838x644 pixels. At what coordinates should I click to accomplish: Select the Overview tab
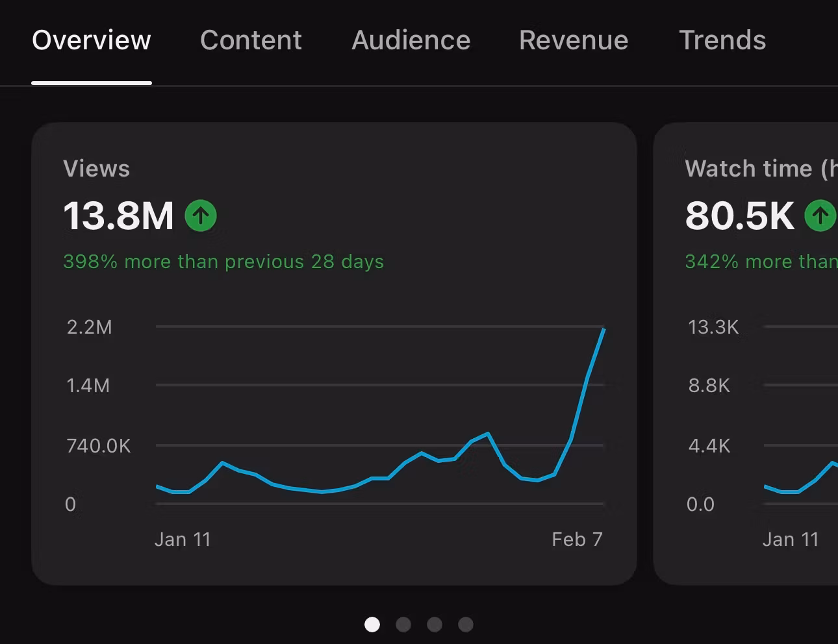[x=92, y=40]
